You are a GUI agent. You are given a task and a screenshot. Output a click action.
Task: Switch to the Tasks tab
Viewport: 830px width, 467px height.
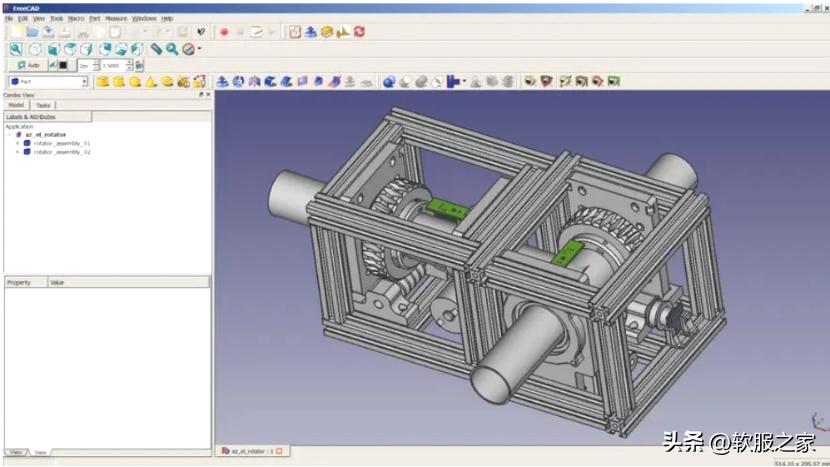coord(43,105)
